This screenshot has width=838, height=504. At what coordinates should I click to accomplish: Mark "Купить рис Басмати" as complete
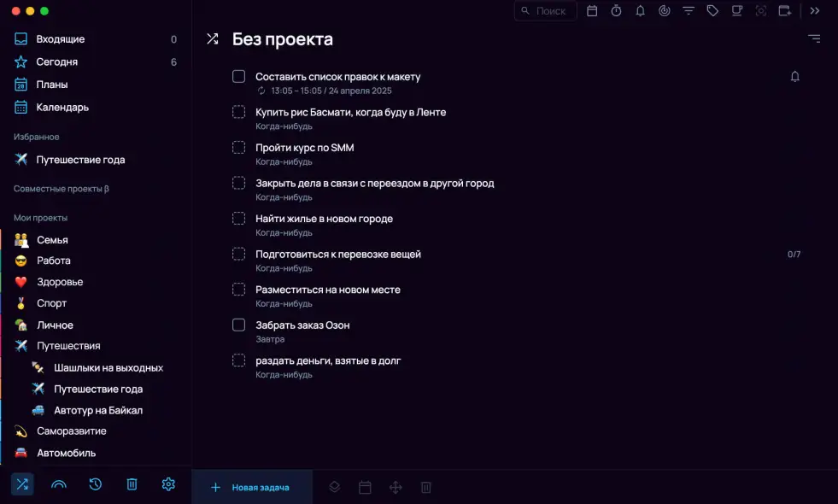(x=238, y=111)
